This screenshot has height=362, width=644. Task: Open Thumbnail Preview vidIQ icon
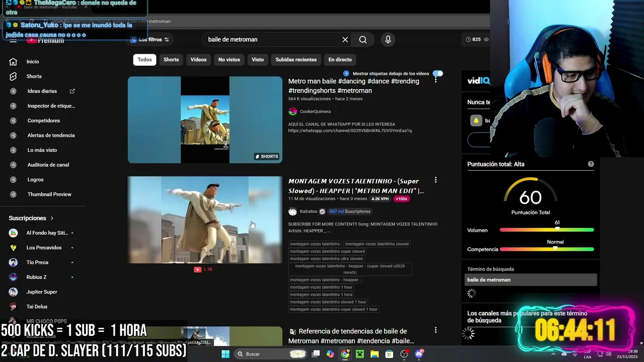14,195
